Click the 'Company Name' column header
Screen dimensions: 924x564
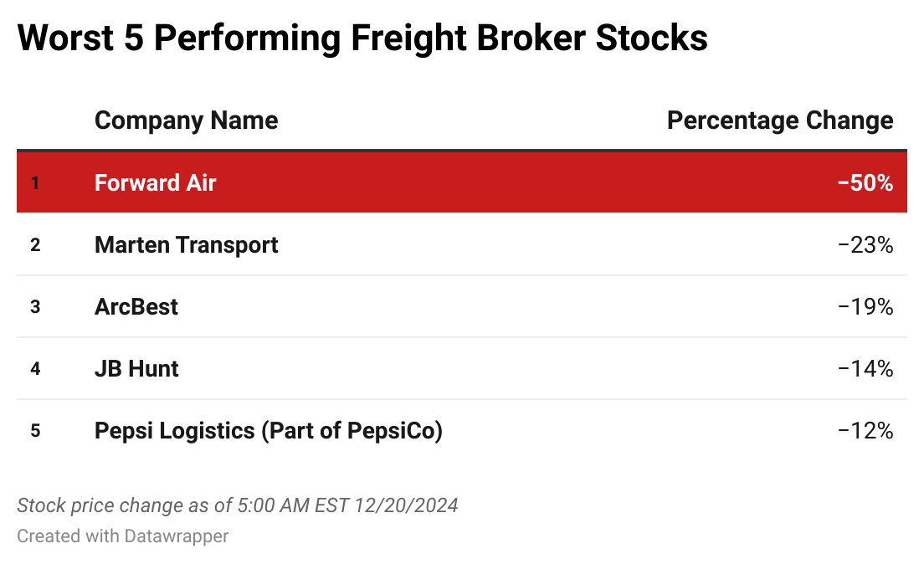click(186, 120)
